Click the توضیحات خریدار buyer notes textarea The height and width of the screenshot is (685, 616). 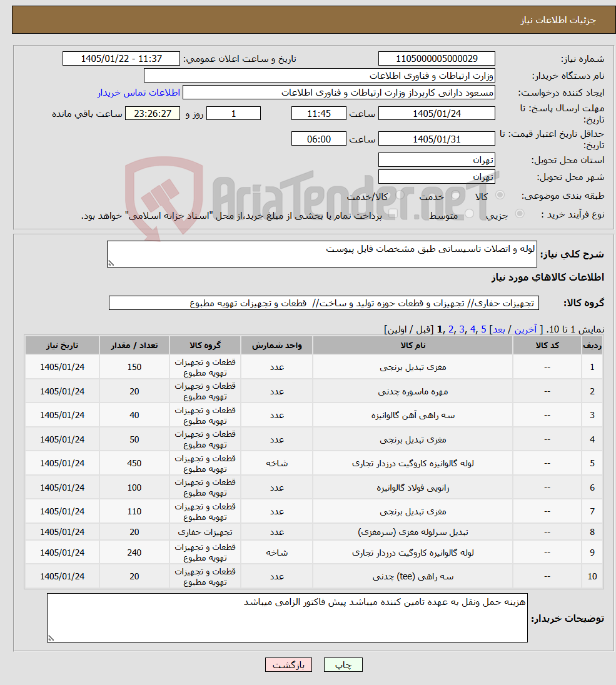[287, 617]
